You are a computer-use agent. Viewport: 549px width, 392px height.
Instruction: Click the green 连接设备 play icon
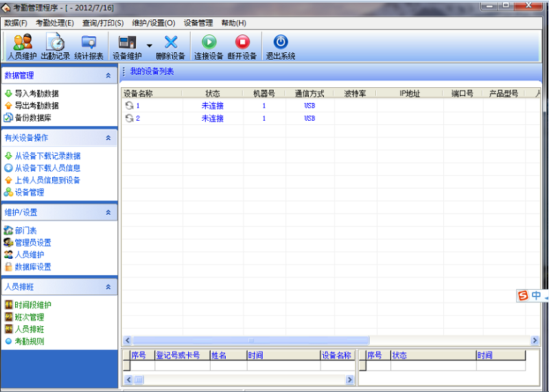tap(209, 42)
